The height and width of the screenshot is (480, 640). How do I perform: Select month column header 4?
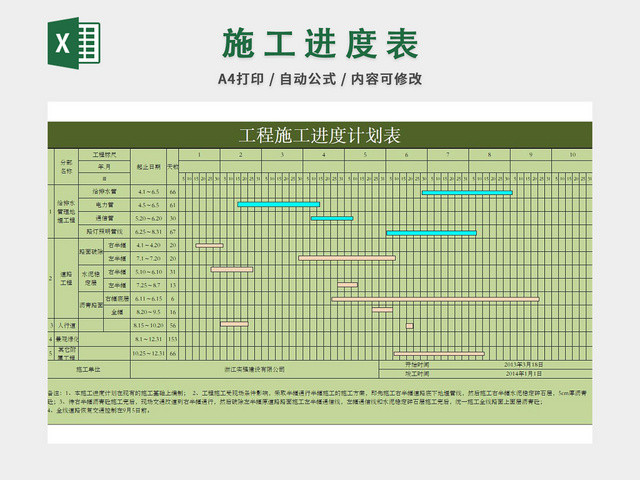coord(324,155)
